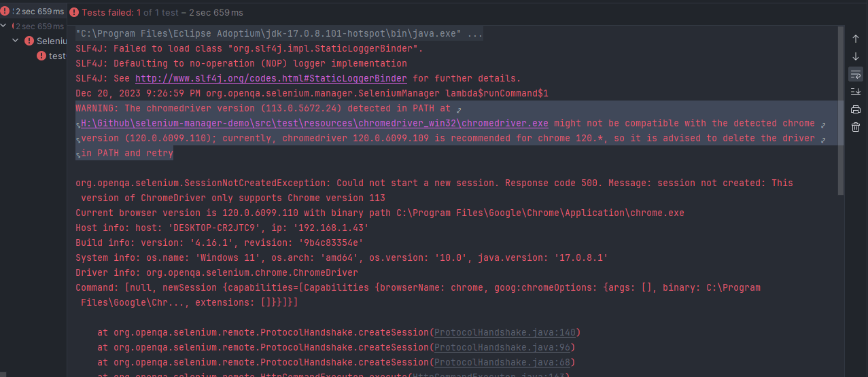Open the chromedriver.exe path link
The image size is (868, 377).
coord(315,123)
